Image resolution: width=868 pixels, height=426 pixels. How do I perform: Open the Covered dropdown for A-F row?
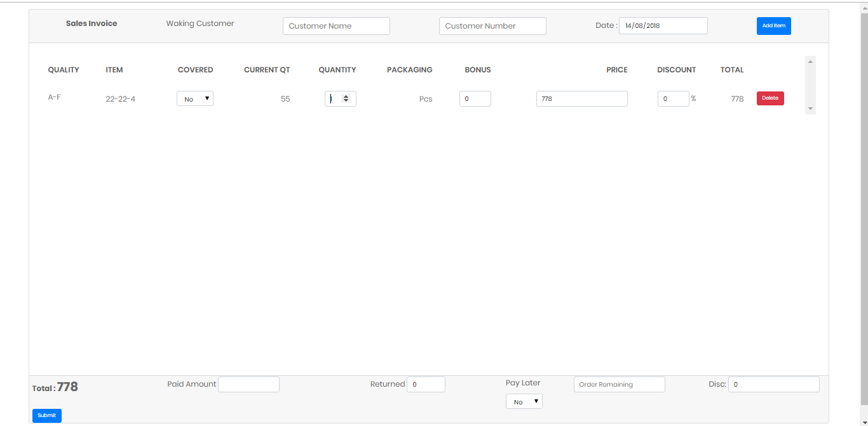(x=195, y=98)
